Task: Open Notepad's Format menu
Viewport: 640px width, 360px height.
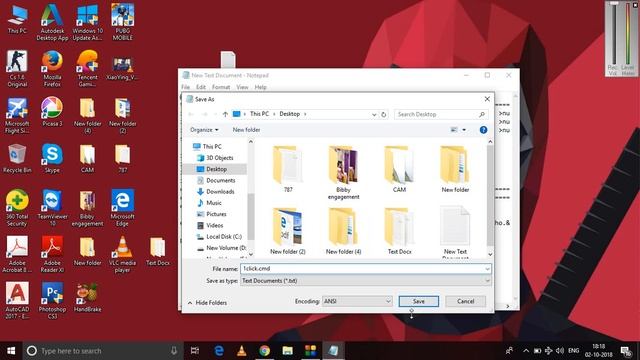Action: click(221, 87)
